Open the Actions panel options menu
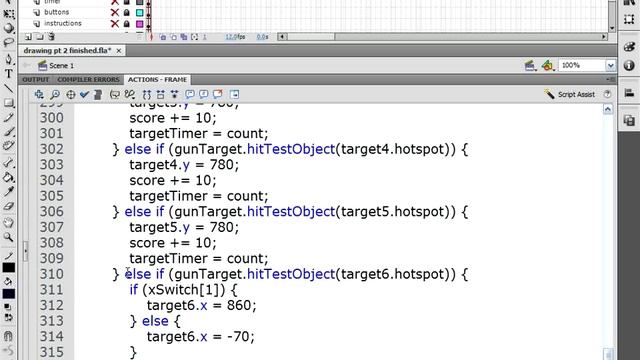The image size is (640, 360). click(611, 80)
